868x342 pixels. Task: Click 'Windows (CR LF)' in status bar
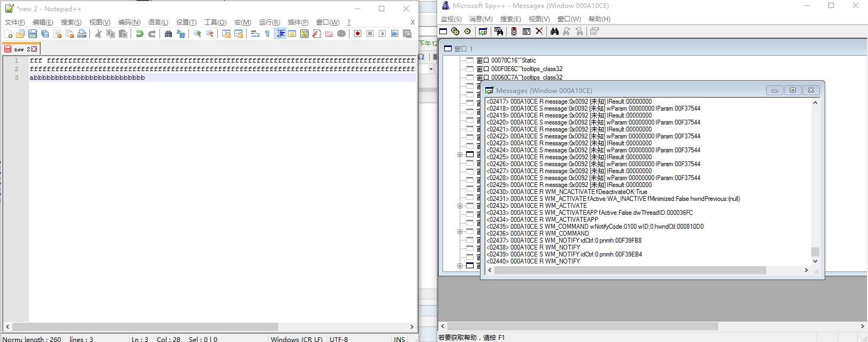296,339
